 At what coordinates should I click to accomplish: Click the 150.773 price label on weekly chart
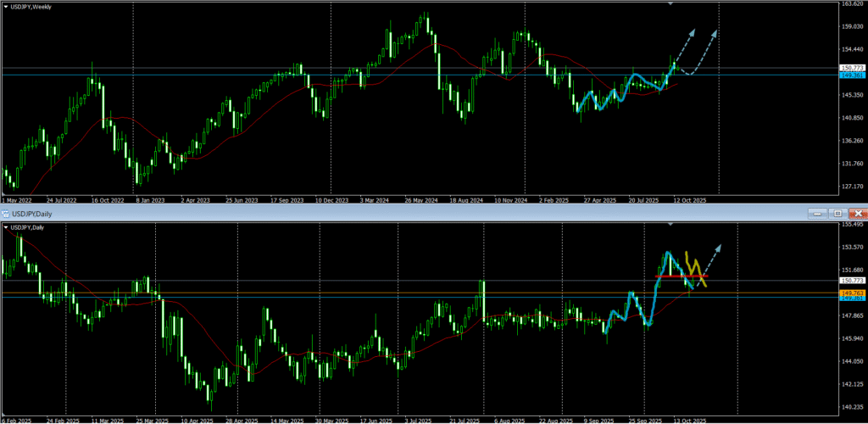pos(851,68)
